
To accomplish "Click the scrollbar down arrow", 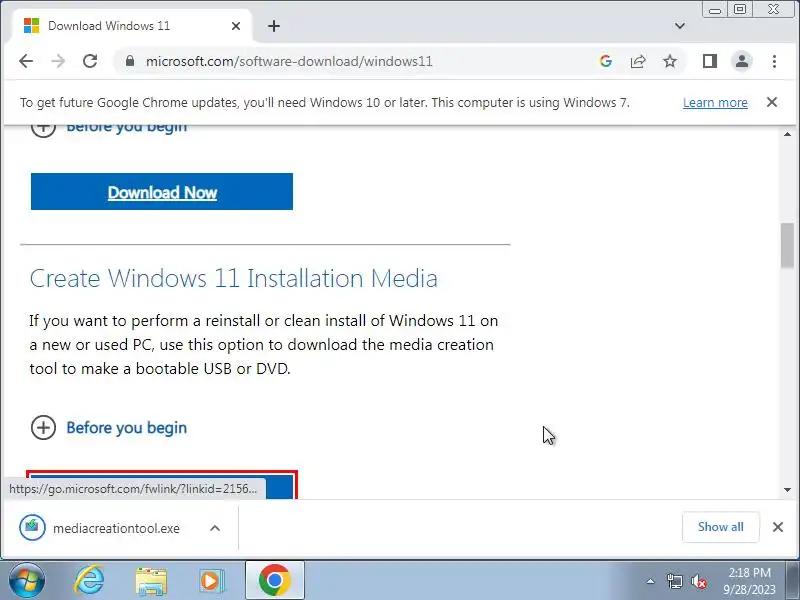I will point(787,490).
